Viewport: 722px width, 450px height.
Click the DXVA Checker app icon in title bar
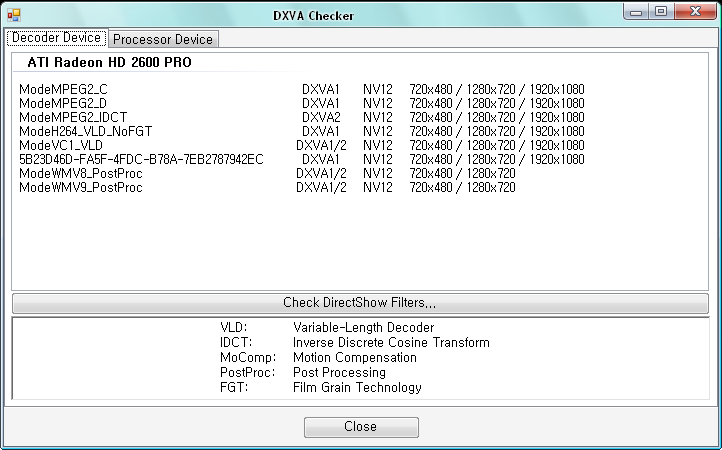(x=14, y=16)
